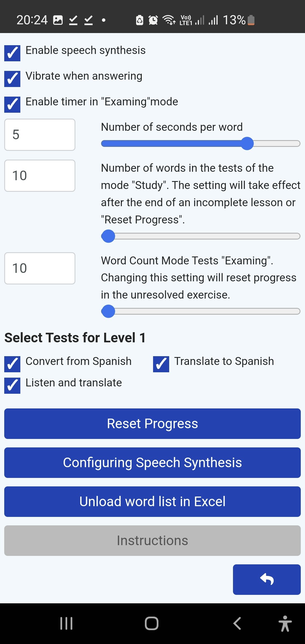Tap the battery status icon
Image resolution: width=305 pixels, height=644 pixels.
[x=251, y=20]
